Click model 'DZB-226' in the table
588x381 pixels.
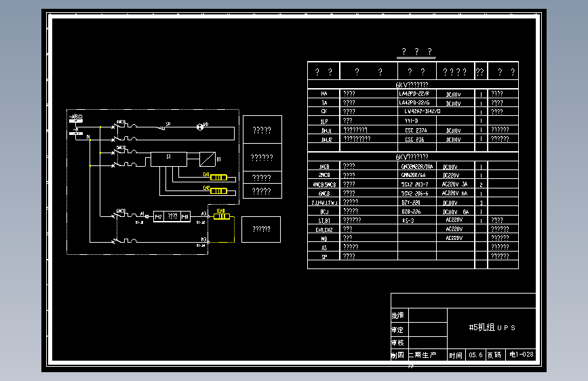411,212
